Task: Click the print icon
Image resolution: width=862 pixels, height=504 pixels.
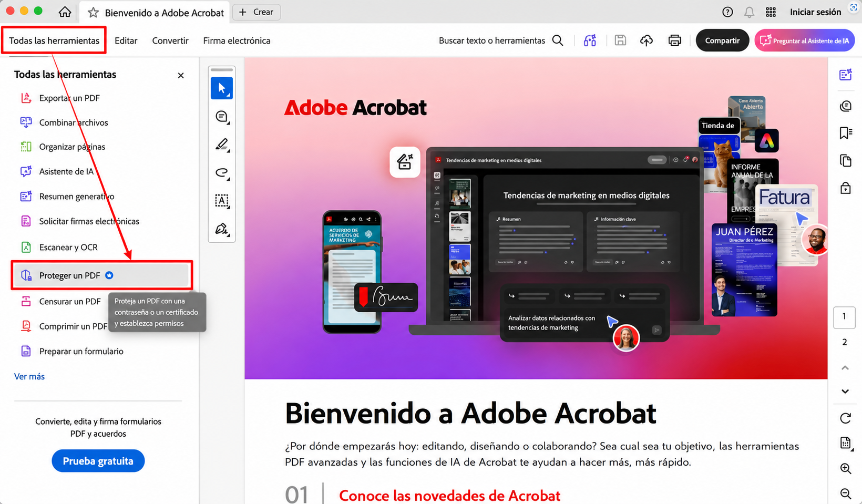Action: (674, 40)
